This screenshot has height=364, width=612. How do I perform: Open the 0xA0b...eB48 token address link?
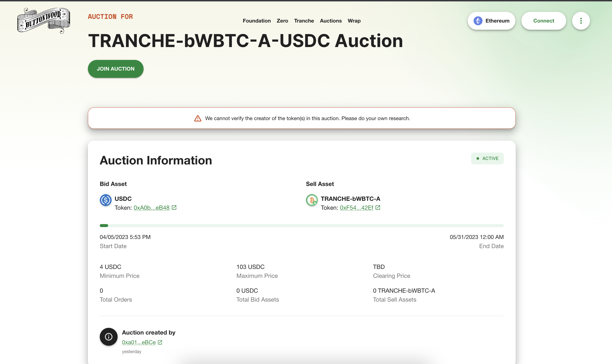(152, 208)
